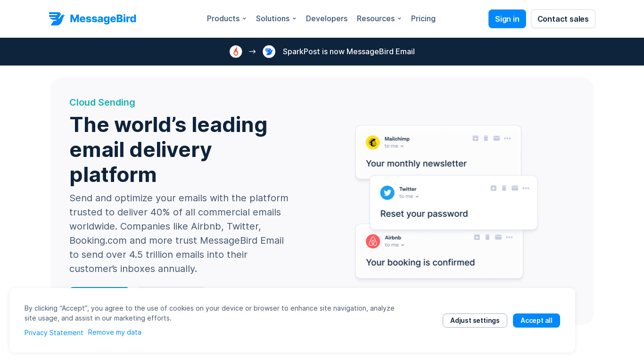The width and height of the screenshot is (644, 362).
Task: Accept all cookies
Action: point(537,321)
